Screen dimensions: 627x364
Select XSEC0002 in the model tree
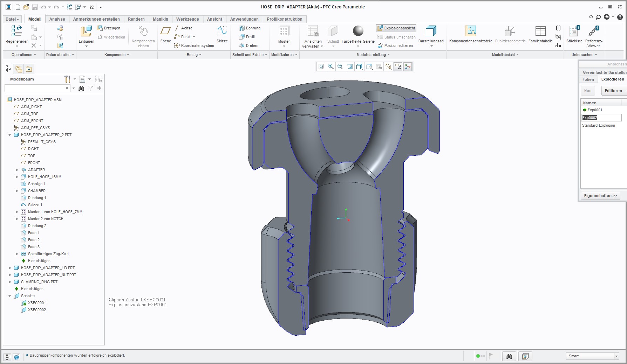(37, 310)
